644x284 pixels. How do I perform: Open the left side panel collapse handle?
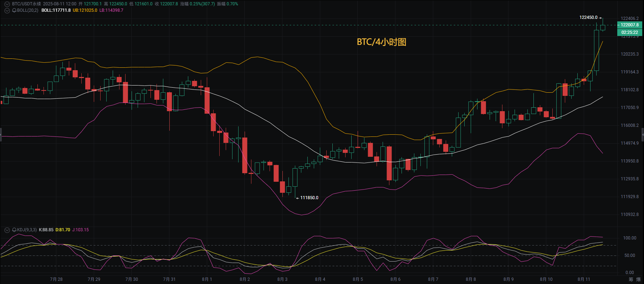point(1,135)
